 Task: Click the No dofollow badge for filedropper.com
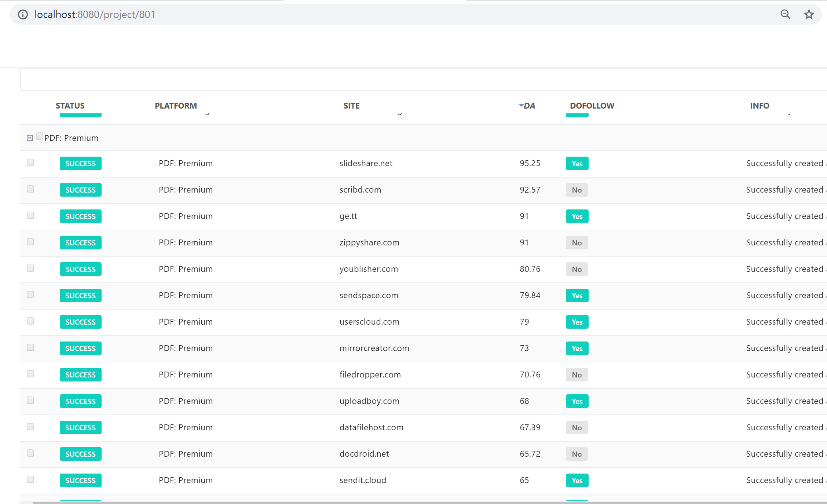pos(577,375)
